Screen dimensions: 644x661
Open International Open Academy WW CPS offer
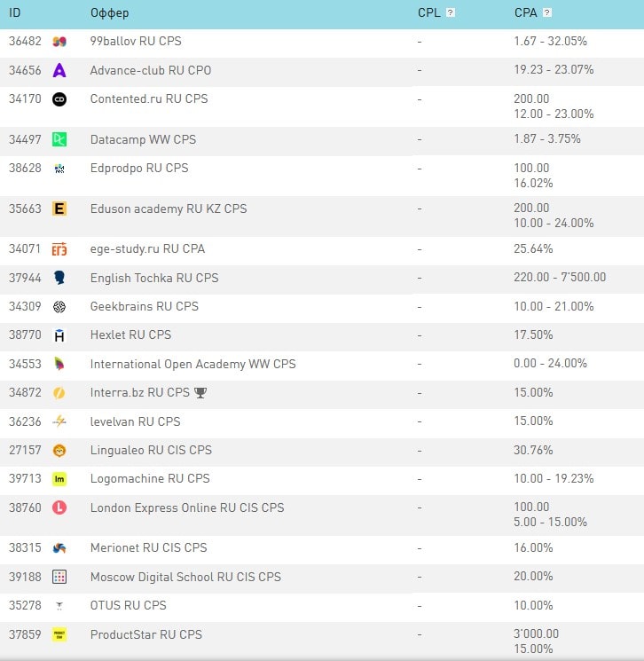(193, 364)
